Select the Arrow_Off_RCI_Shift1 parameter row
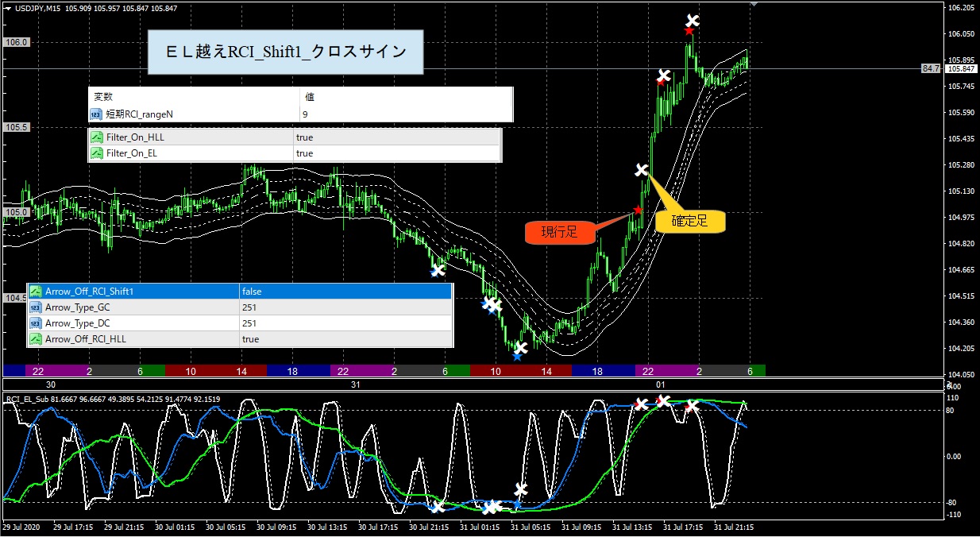Screen dimensions: 980x537 (x=240, y=292)
